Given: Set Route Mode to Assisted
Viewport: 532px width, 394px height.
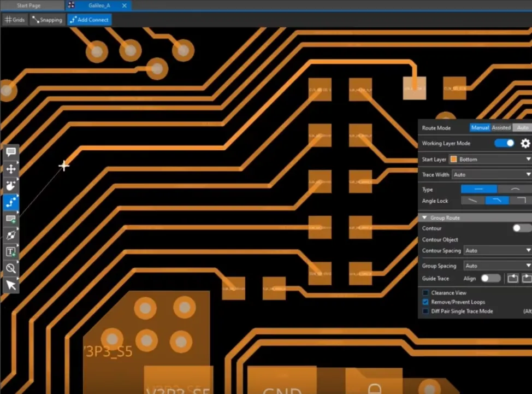Looking at the screenshot, I should (x=501, y=128).
